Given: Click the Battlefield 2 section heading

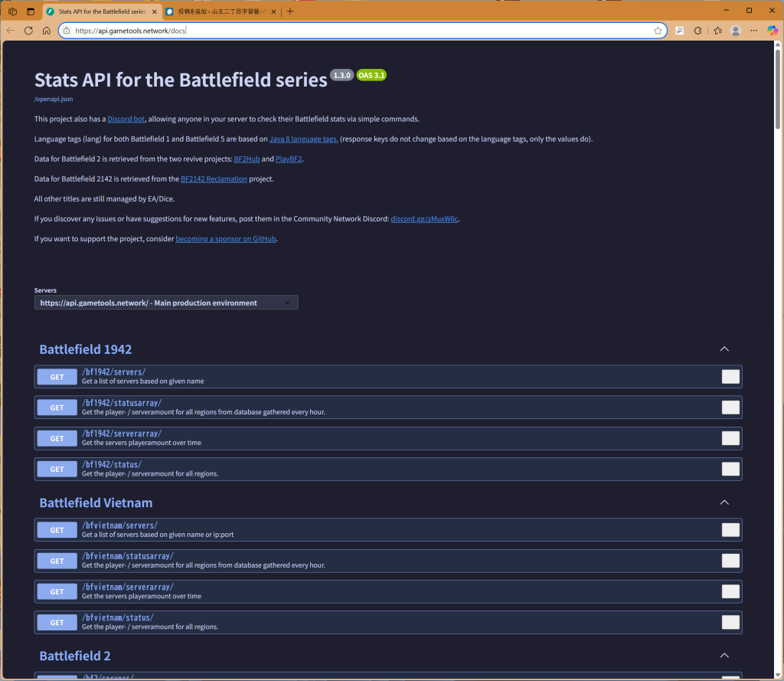Looking at the screenshot, I should 75,656.
